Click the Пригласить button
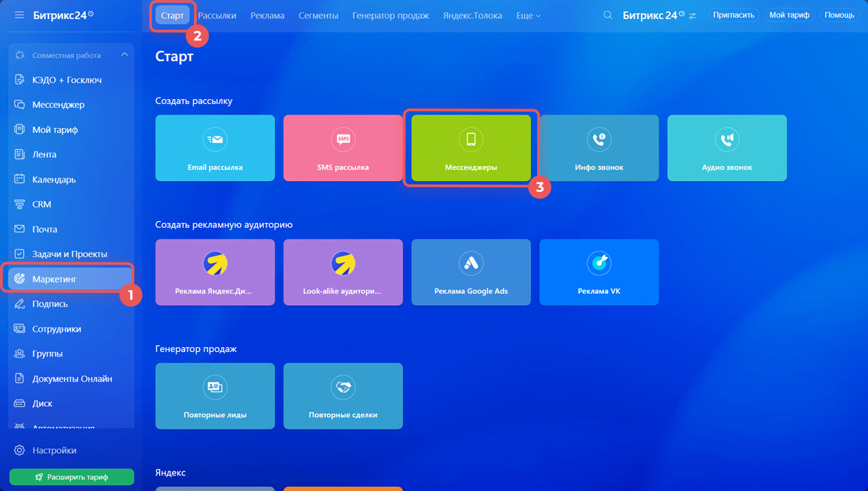This screenshot has width=868, height=491. point(734,15)
